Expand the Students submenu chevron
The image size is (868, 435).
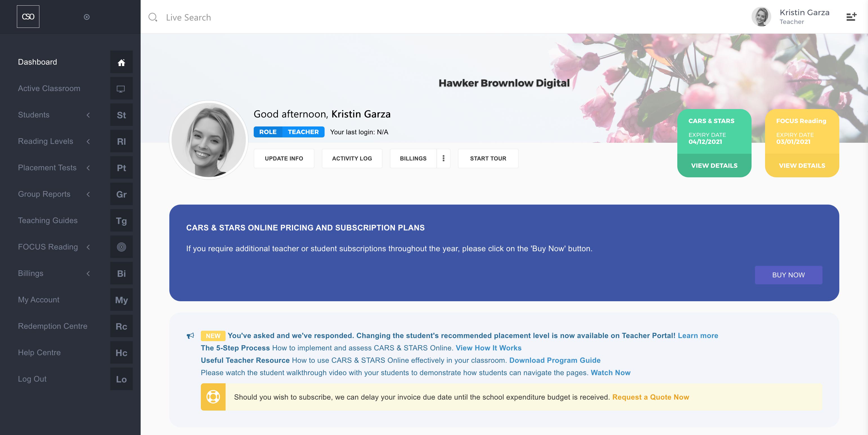[x=88, y=115]
